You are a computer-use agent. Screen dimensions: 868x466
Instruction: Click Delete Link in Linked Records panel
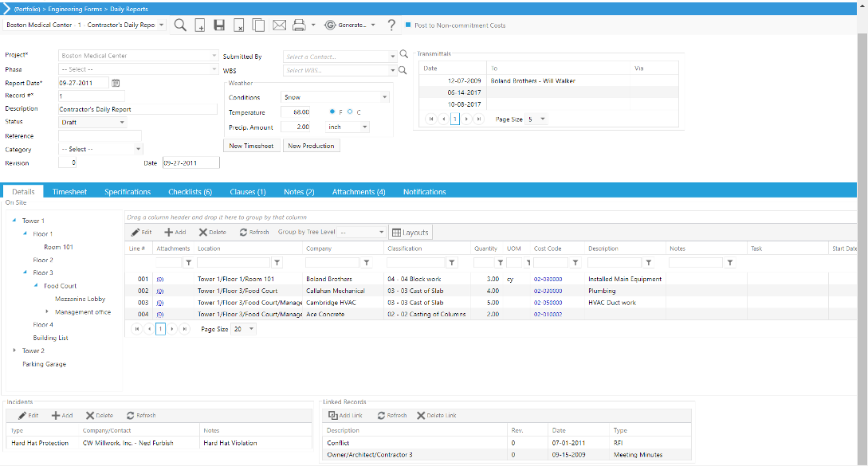coord(437,416)
